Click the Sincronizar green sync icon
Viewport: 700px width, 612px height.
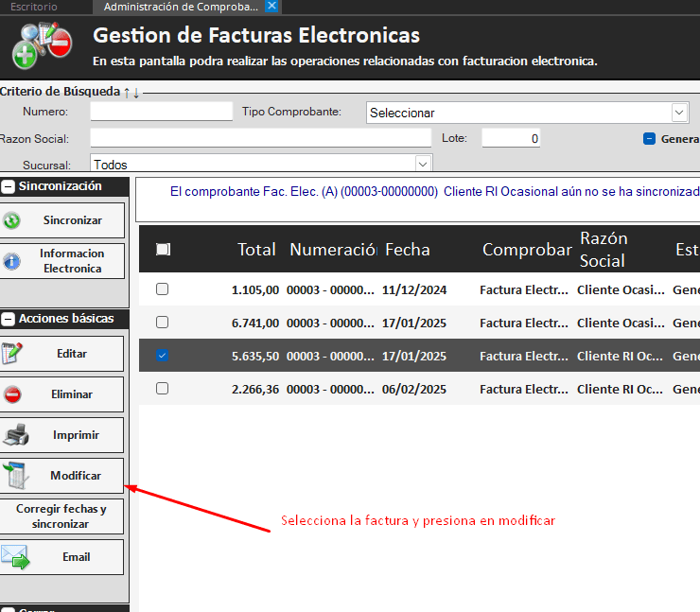[x=13, y=220]
